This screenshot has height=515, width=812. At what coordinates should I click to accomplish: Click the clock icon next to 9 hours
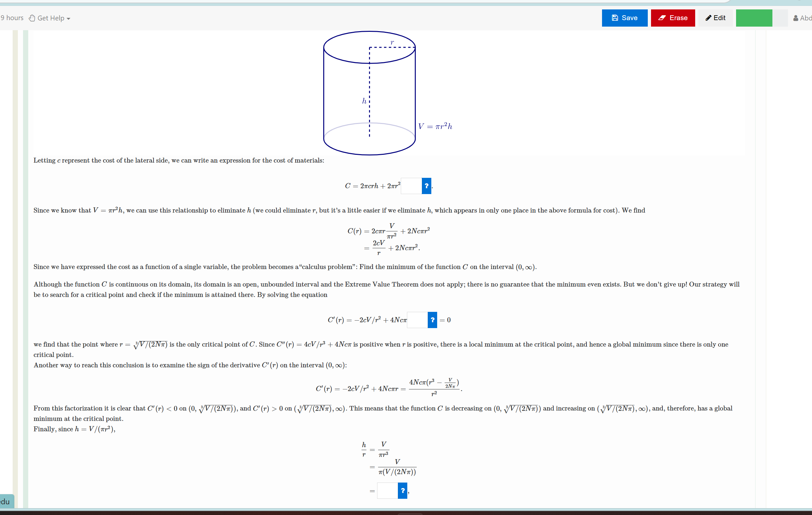(x=31, y=18)
